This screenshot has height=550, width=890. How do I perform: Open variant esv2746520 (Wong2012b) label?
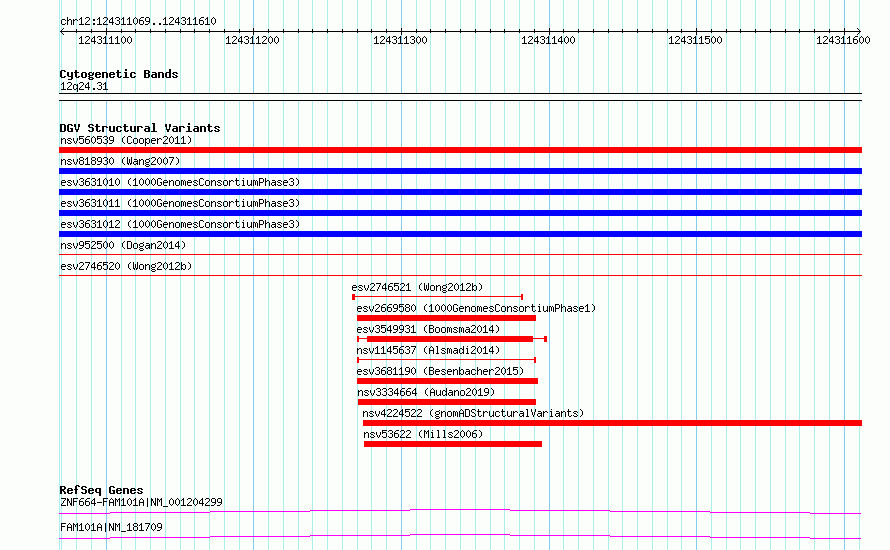[x=126, y=266]
